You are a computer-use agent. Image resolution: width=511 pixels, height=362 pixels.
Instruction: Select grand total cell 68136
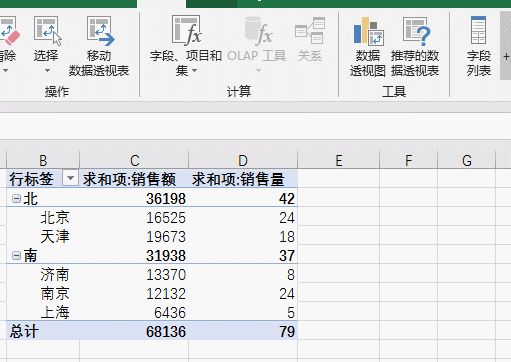134,331
